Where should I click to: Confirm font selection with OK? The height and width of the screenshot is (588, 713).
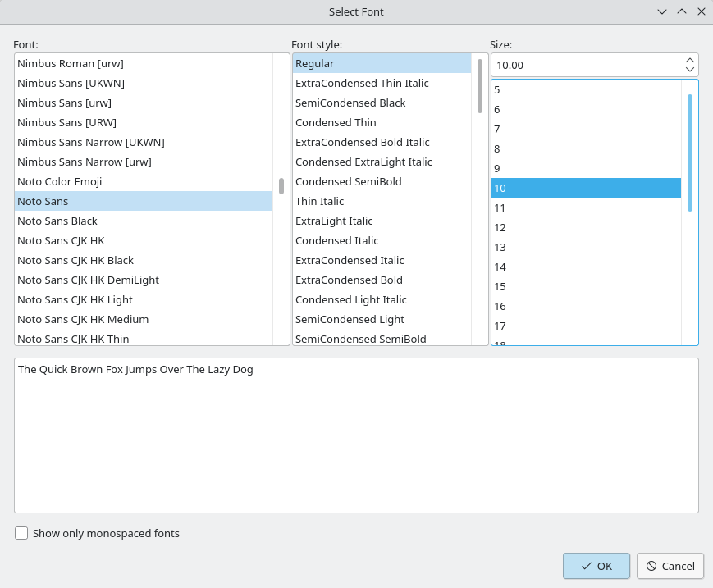coord(596,566)
